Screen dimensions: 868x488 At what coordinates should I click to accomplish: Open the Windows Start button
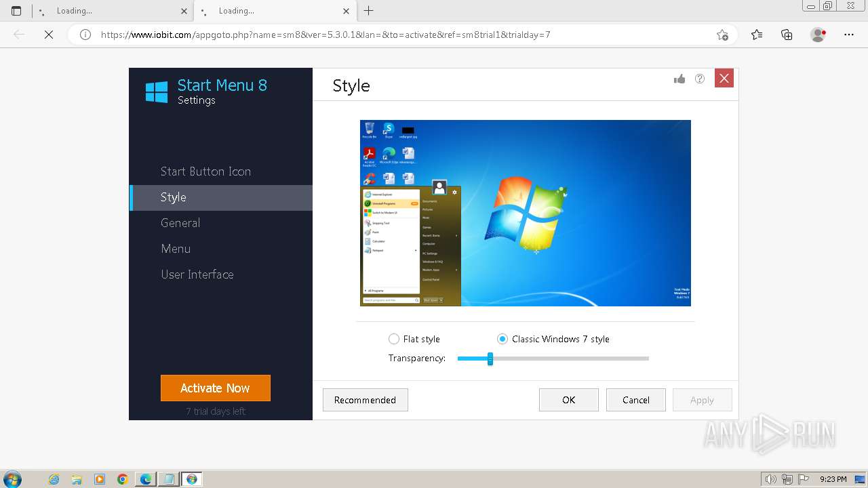coord(12,479)
